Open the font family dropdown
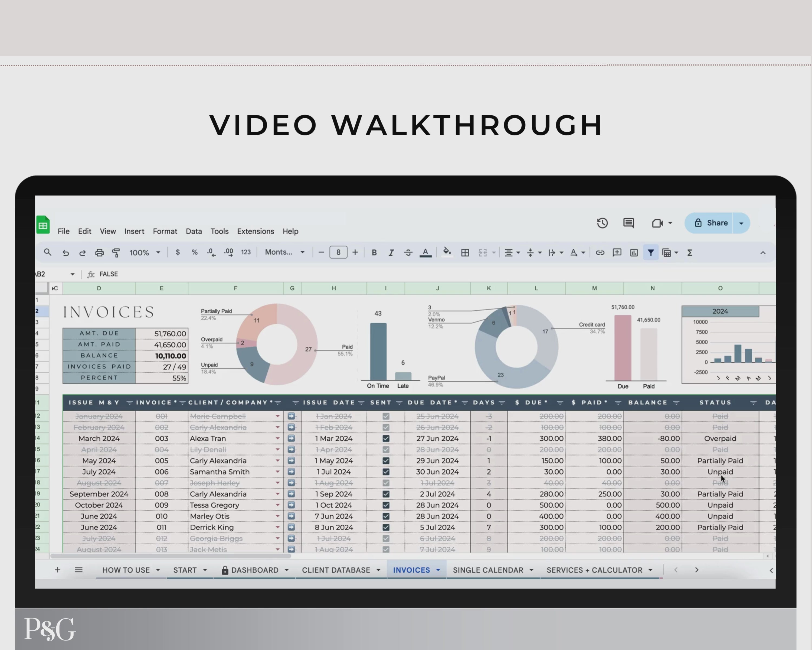Screen dimensions: 812x650 click(285, 252)
